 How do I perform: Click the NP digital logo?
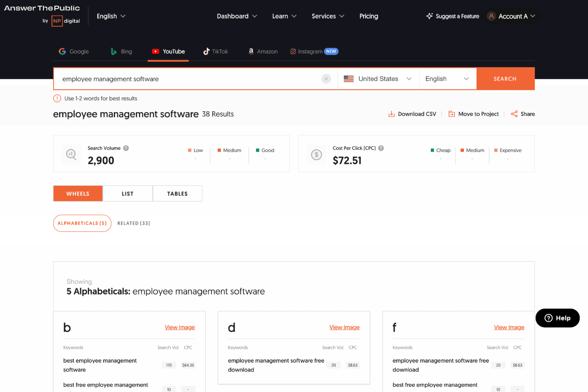point(57,21)
